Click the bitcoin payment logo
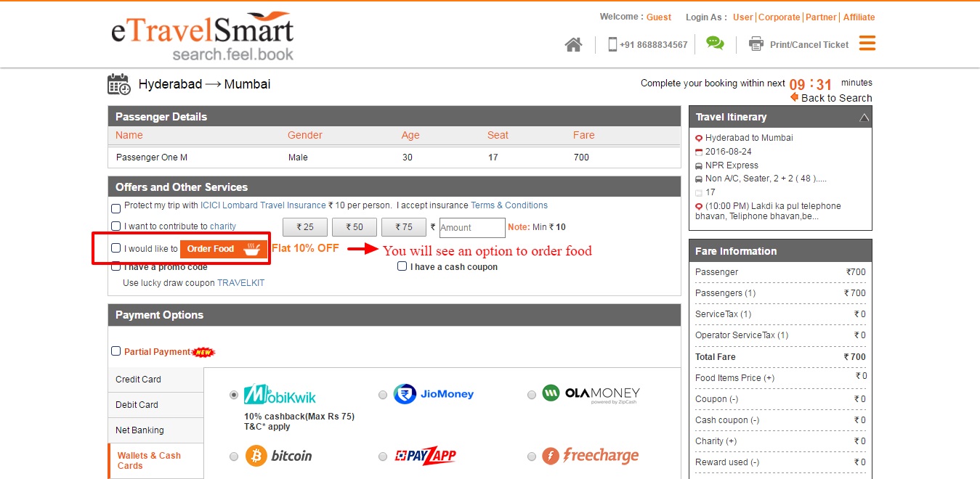Screen dimensions: 980x479 (279, 456)
